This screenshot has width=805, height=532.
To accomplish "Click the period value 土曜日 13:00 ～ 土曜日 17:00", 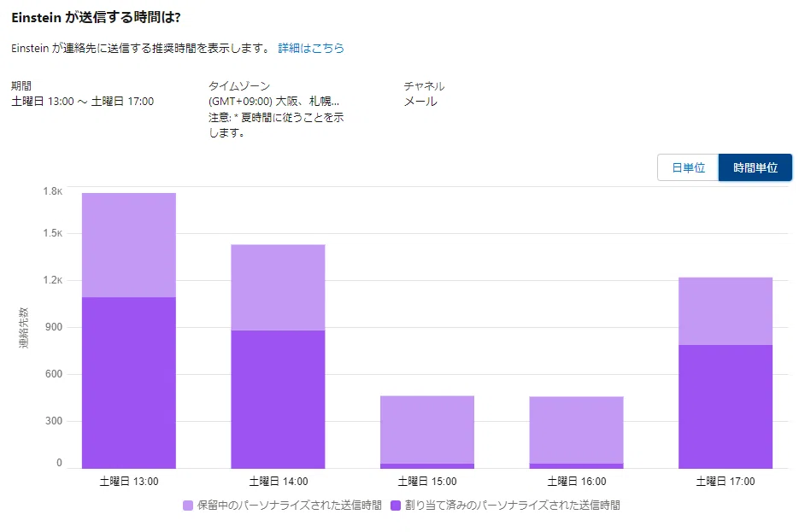I will [83, 102].
